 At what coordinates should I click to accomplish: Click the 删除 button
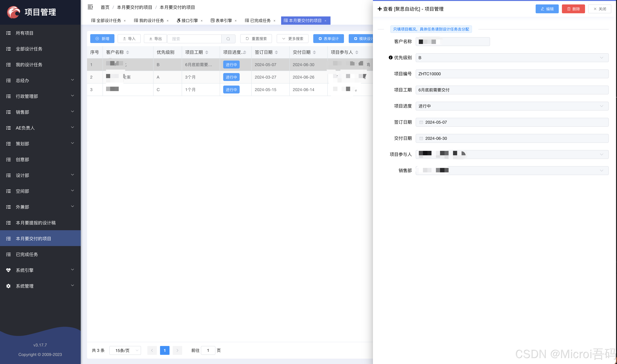click(573, 9)
